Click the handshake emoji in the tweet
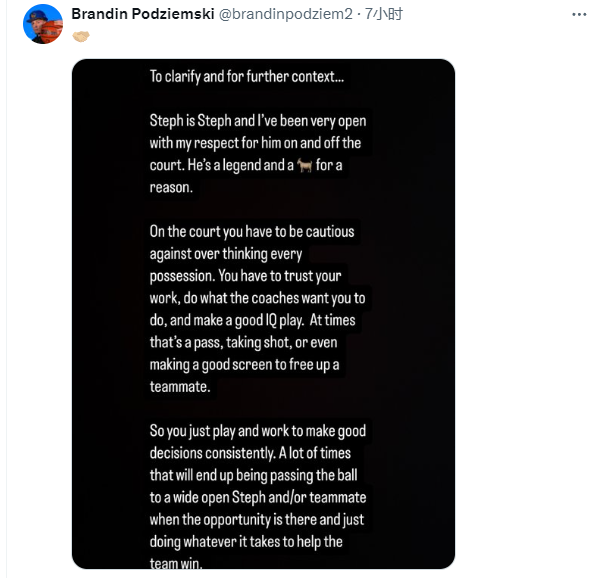593x578 pixels. click(x=81, y=36)
